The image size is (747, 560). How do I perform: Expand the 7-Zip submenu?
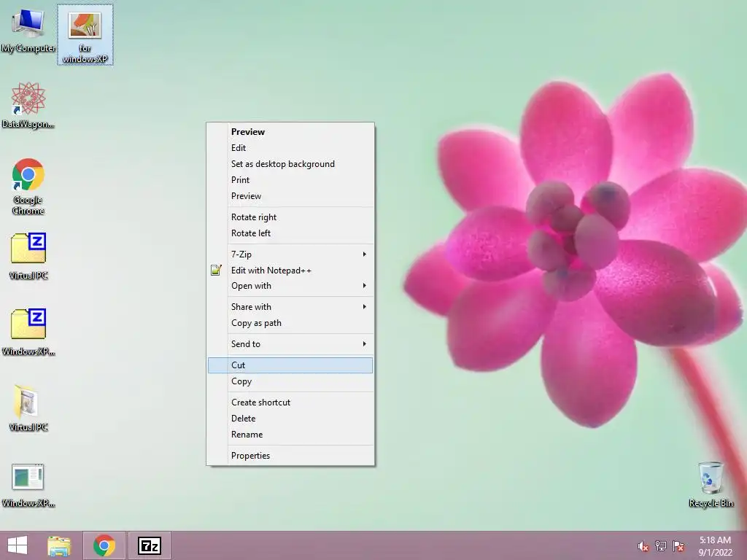click(290, 254)
